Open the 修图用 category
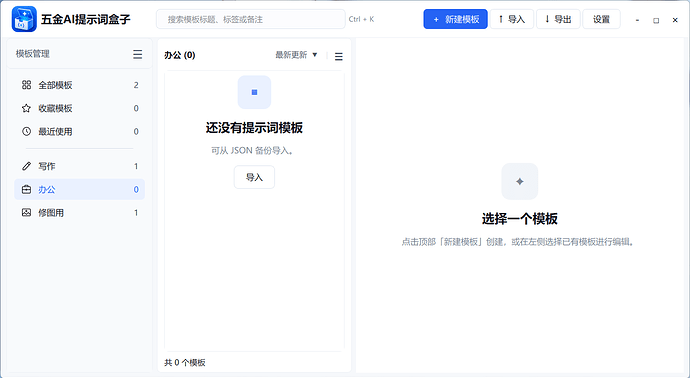690x378 pixels. 80,213
